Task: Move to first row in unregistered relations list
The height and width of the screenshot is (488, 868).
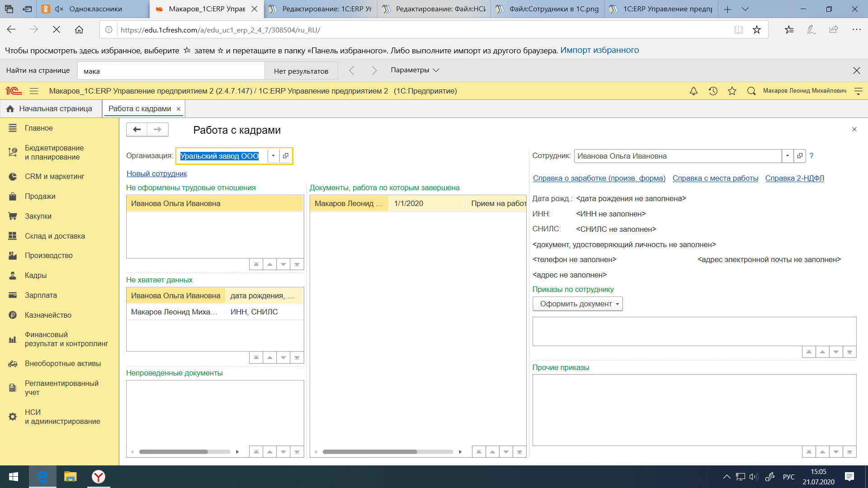Action: coord(256,264)
